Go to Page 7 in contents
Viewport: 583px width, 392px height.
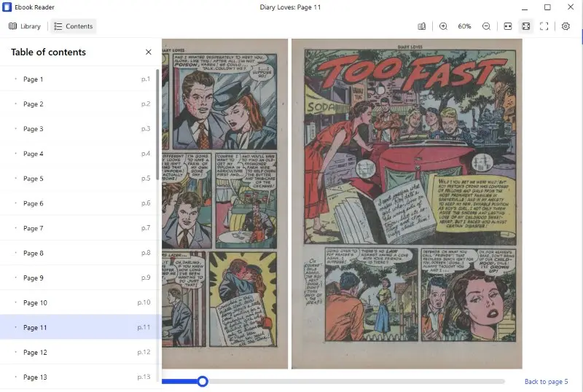[x=78, y=228]
